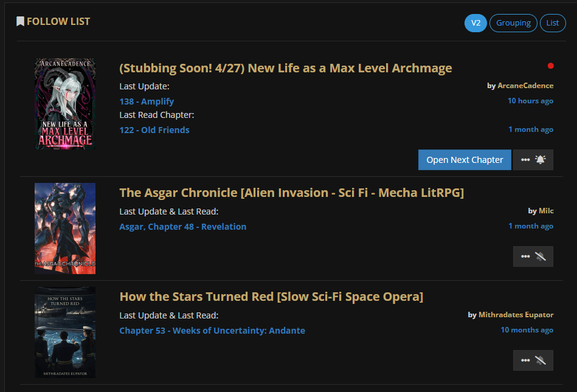Open more options for Max Level Archmage

[x=525, y=160]
